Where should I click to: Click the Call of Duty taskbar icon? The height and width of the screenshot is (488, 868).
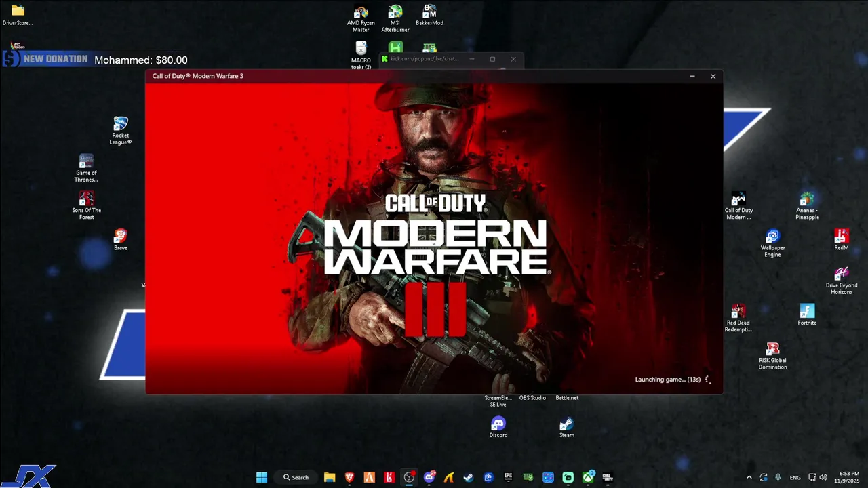click(608, 477)
